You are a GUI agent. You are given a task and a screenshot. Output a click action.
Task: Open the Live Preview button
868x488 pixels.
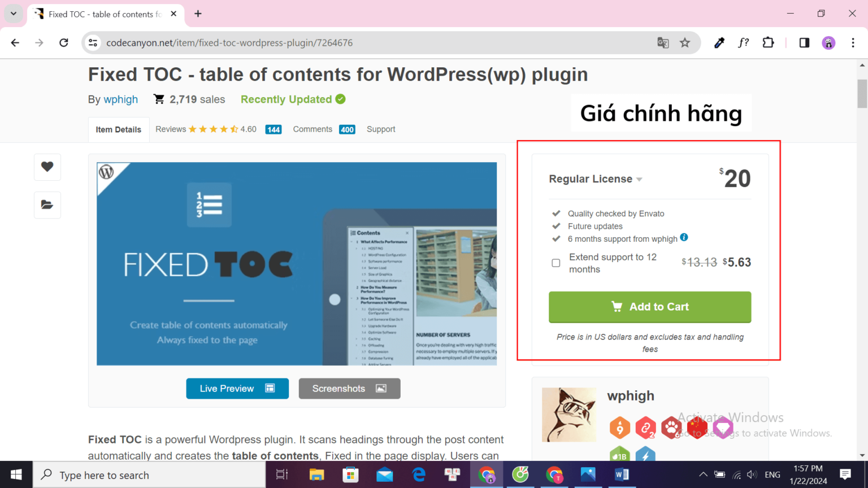tap(237, 389)
